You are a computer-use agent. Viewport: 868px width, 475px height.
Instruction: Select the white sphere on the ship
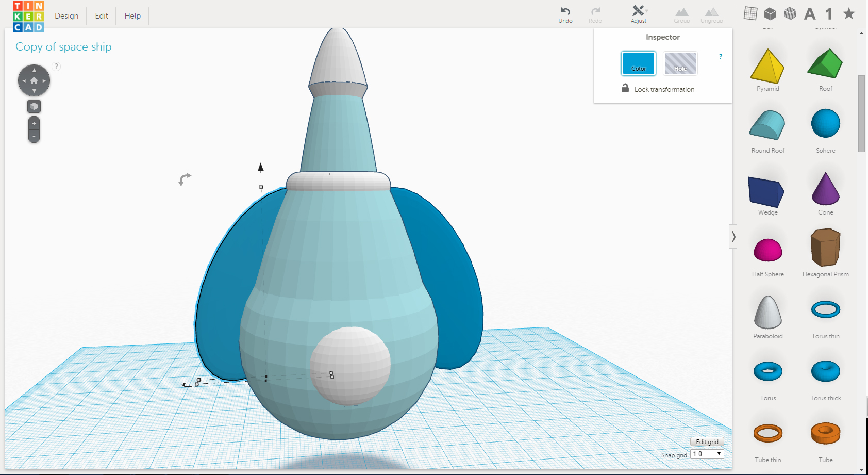click(x=350, y=366)
